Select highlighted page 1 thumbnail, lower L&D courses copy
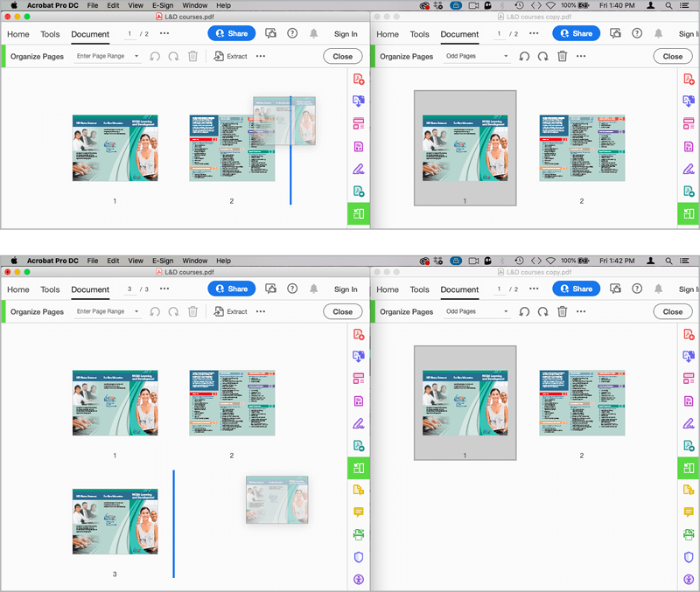This screenshot has height=592, width=700. click(x=465, y=403)
